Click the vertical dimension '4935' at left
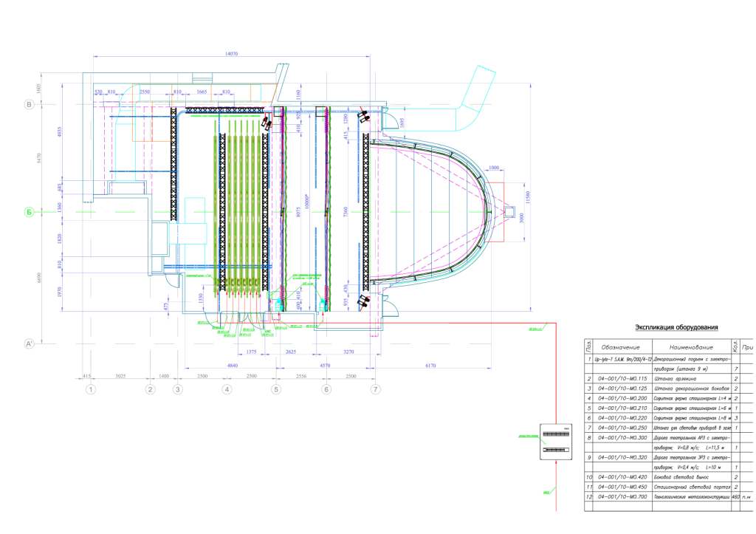Screen dimensions: 756x534 [x=59, y=131]
